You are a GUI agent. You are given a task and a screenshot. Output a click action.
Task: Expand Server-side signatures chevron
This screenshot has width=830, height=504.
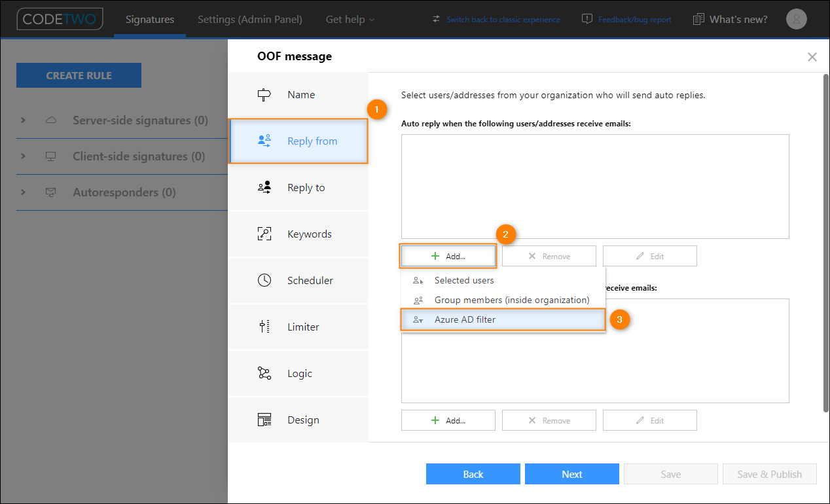(x=23, y=120)
